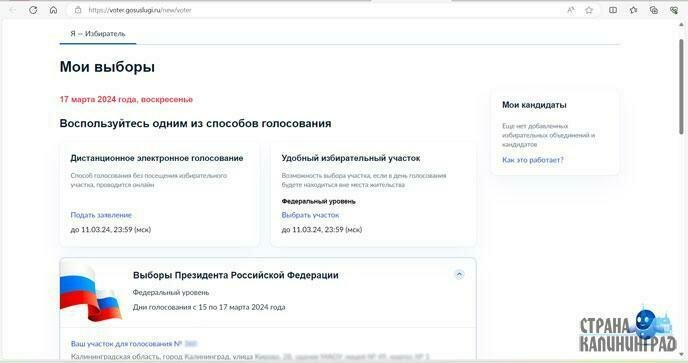
Task: Click 'Федеральный уровень' label above 'Выбрать участок'
Action: click(318, 201)
